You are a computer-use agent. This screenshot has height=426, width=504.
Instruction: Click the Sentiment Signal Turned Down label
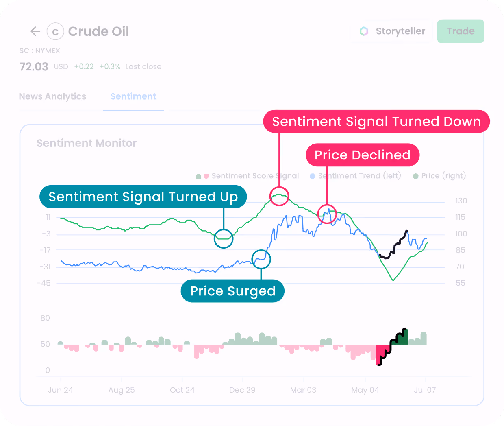click(376, 121)
